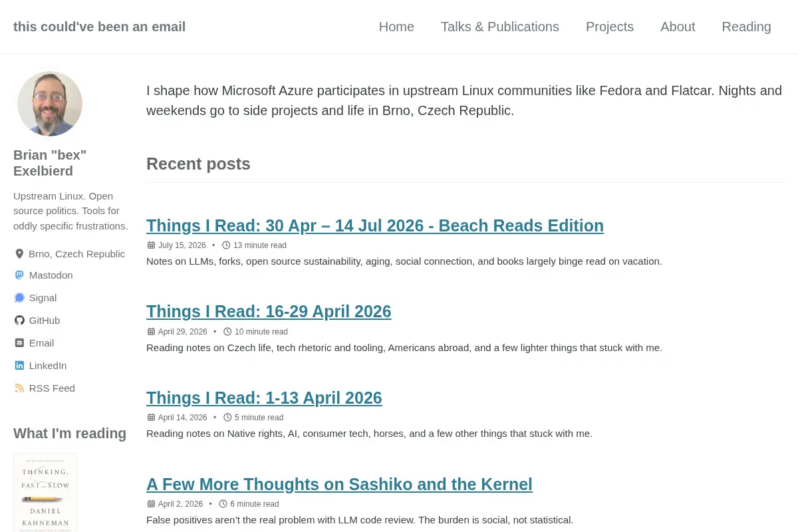Go to Talks & Publications page
This screenshot has height=532, width=798.
click(x=500, y=27)
